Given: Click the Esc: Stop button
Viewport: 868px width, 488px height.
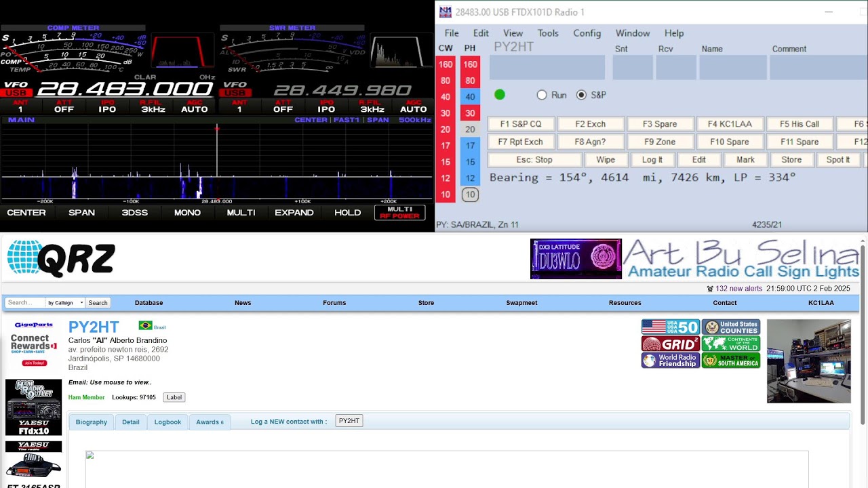Looking at the screenshot, I should pos(534,160).
